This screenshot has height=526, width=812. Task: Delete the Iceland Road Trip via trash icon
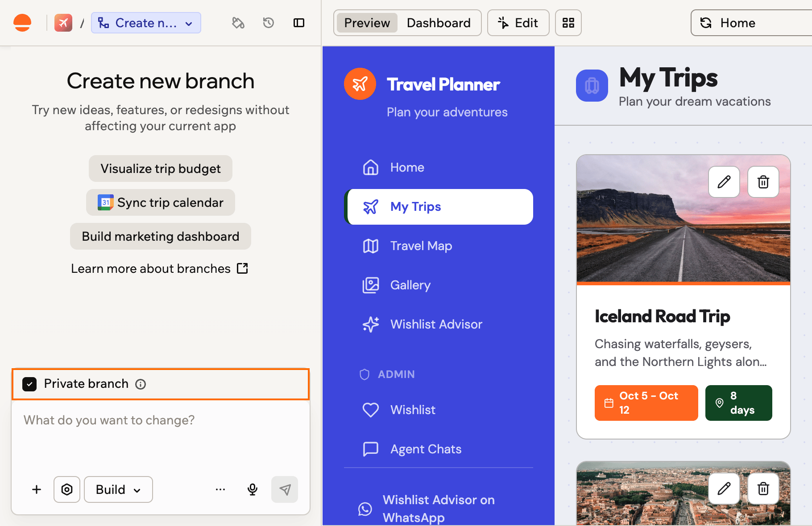[x=763, y=182]
